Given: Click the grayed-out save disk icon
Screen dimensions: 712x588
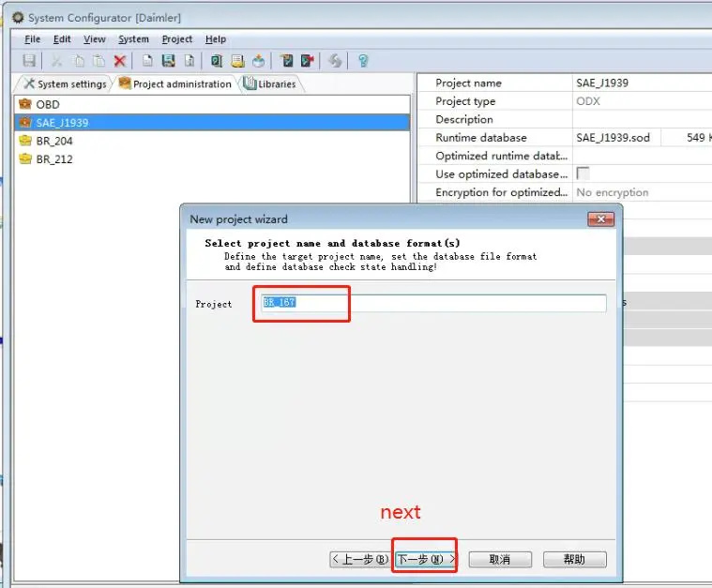Looking at the screenshot, I should (x=29, y=61).
